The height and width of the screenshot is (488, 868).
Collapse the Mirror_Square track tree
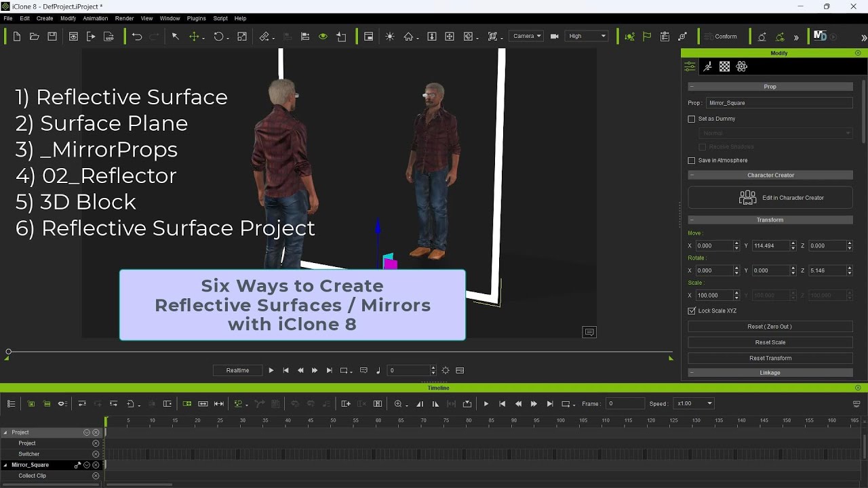tap(5, 466)
